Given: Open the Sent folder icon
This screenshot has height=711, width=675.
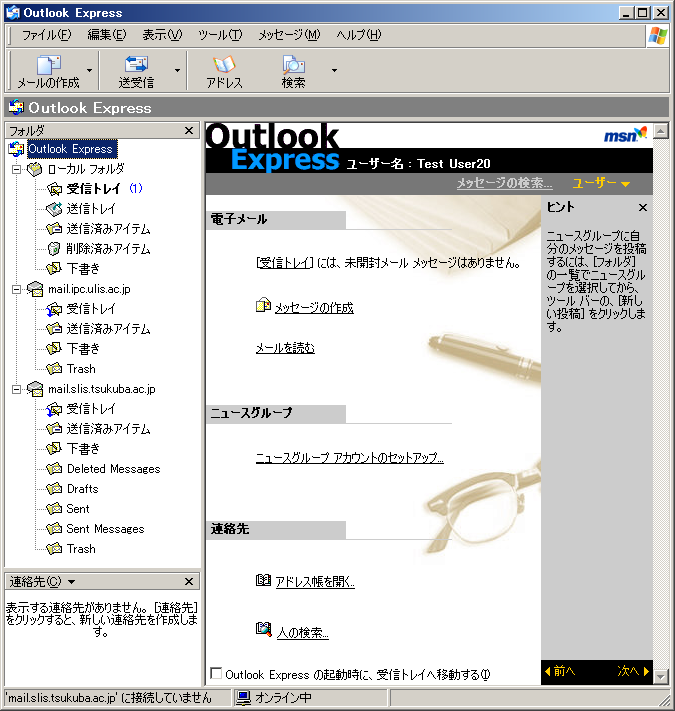Looking at the screenshot, I should 54,508.
